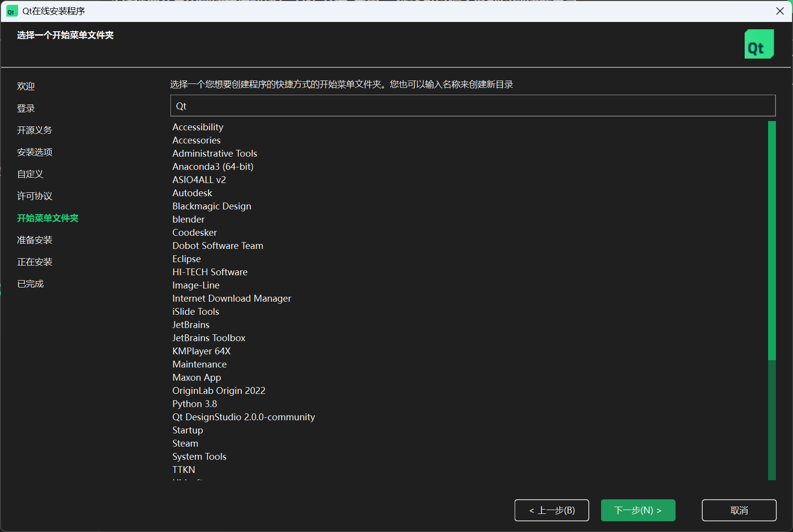Click the 登录 step in the sidebar

(x=26, y=108)
